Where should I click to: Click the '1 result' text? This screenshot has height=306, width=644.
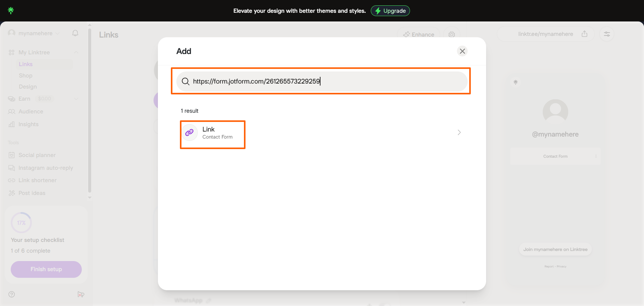tap(189, 111)
